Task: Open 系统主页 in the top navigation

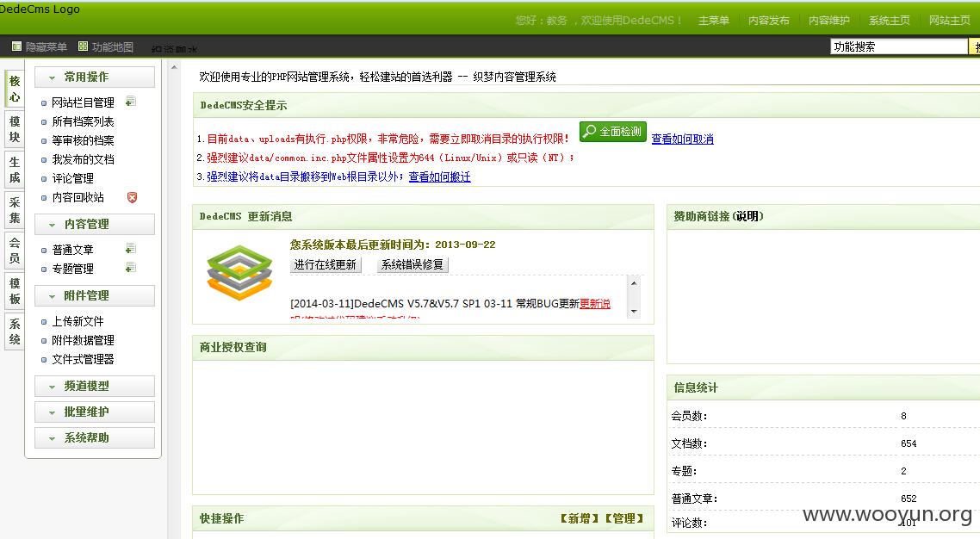Action: [x=889, y=21]
